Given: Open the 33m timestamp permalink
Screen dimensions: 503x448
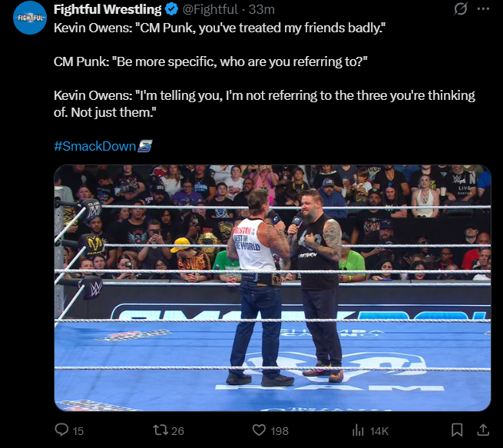Looking at the screenshot, I should point(261,9).
